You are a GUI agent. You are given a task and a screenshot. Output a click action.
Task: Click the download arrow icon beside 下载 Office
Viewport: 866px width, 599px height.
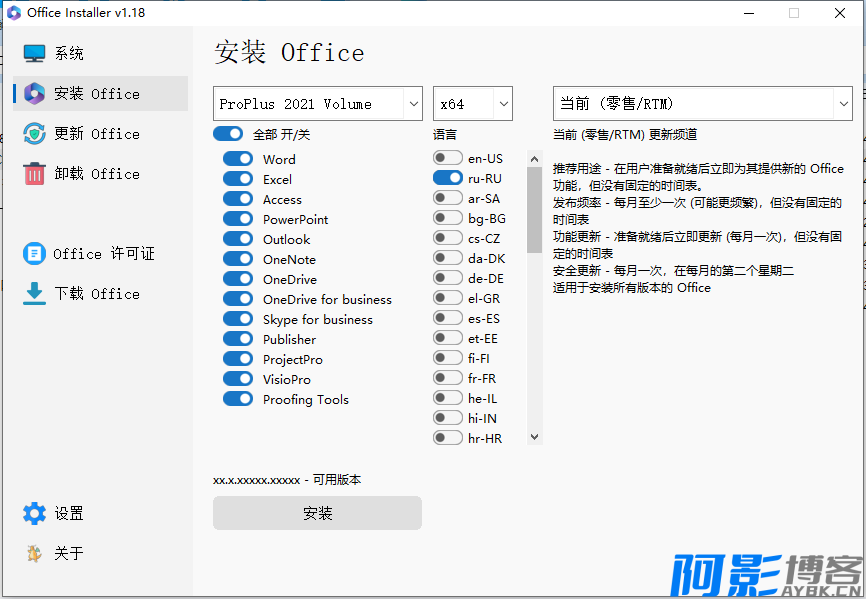click(x=34, y=294)
